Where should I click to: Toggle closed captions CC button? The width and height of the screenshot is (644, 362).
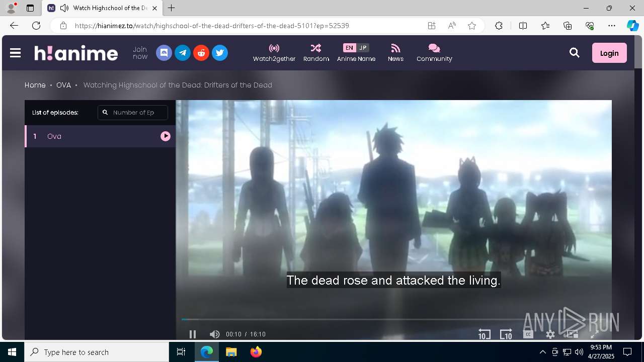[528, 334]
